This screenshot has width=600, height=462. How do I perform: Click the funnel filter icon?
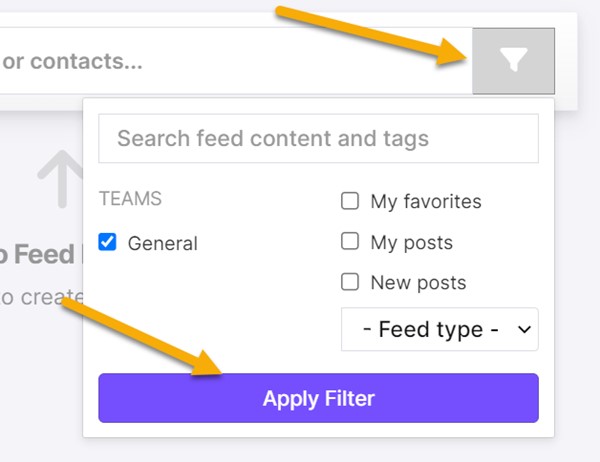tap(513, 61)
